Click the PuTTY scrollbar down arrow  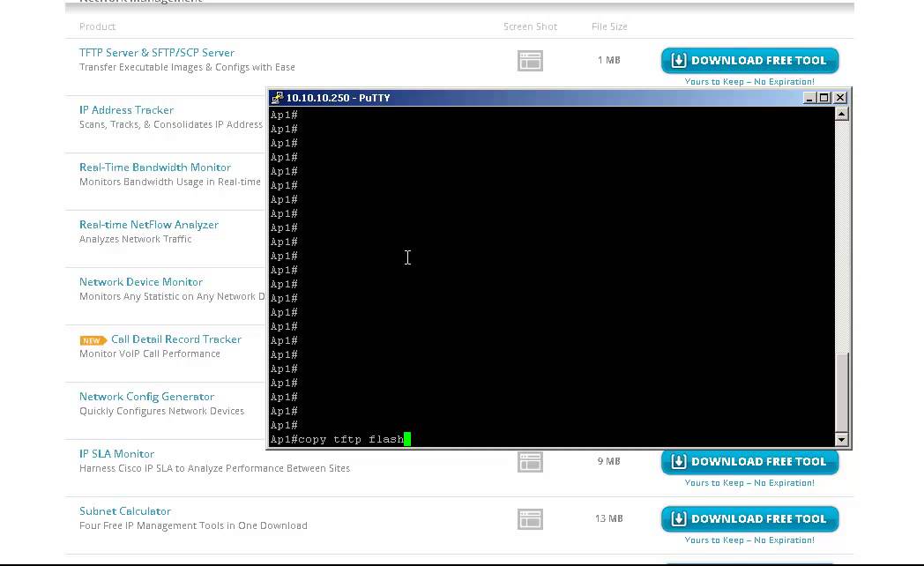pos(841,439)
